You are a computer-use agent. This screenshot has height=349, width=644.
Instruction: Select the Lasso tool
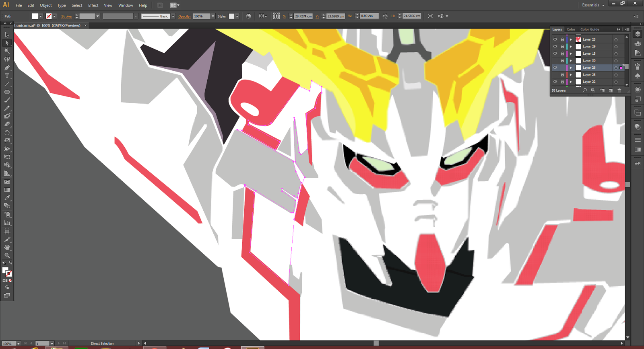tap(7, 59)
